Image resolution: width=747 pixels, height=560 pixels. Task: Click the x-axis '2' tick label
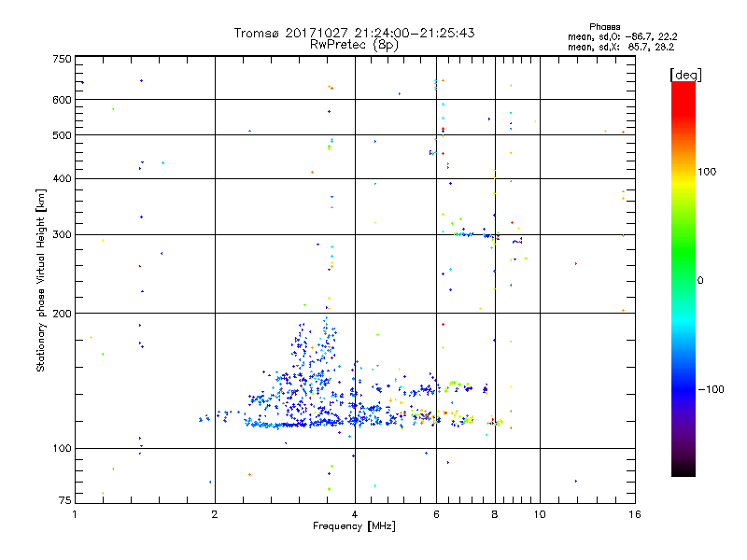coord(215,514)
